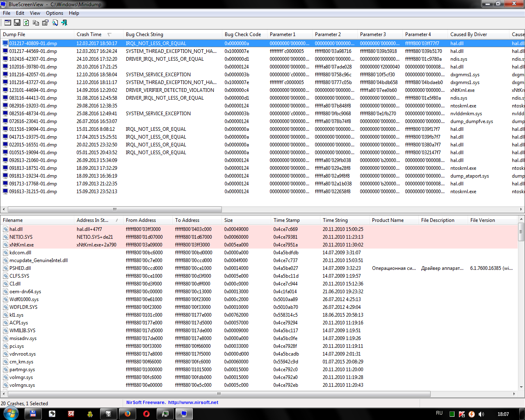Open the Windows Start menu orb
The height and width of the screenshot is (420, 525).
point(11,413)
